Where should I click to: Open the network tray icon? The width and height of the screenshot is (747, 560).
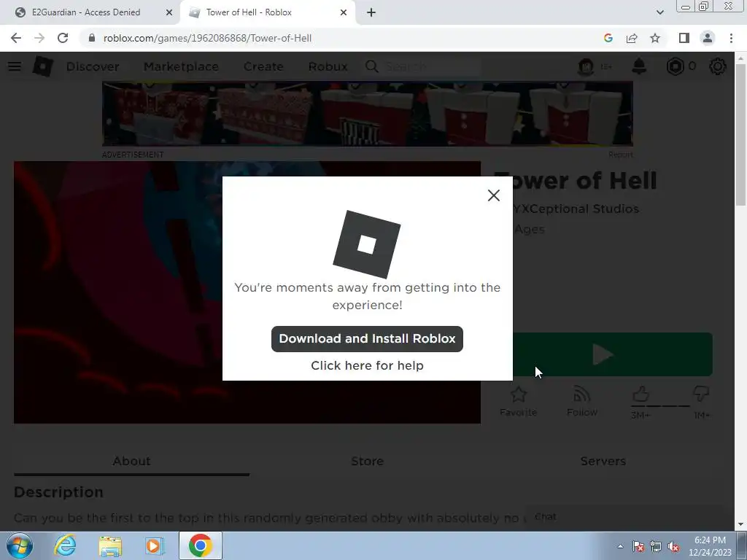pos(656,546)
